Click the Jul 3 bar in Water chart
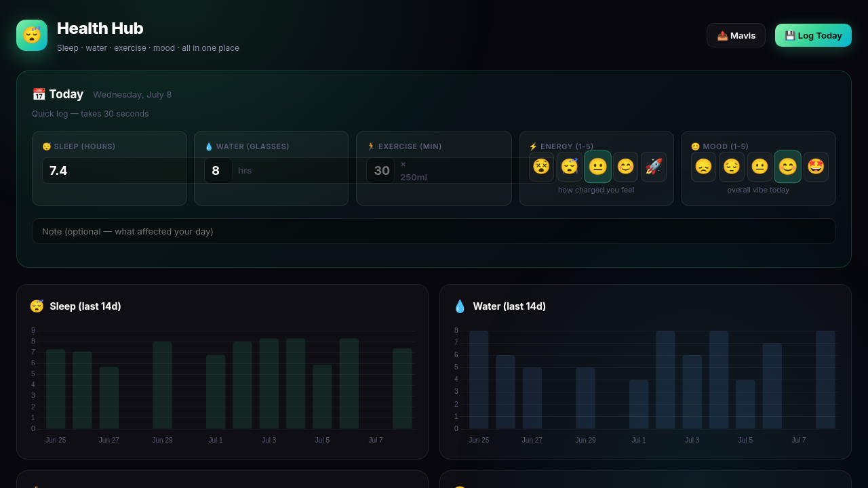Viewport: 868px width, 488px height. pos(692,392)
